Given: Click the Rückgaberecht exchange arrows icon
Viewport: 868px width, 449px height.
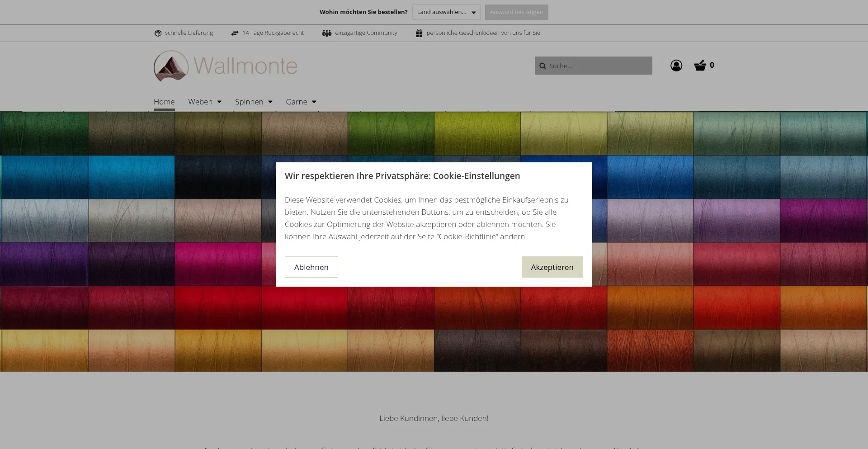Looking at the screenshot, I should (235, 33).
